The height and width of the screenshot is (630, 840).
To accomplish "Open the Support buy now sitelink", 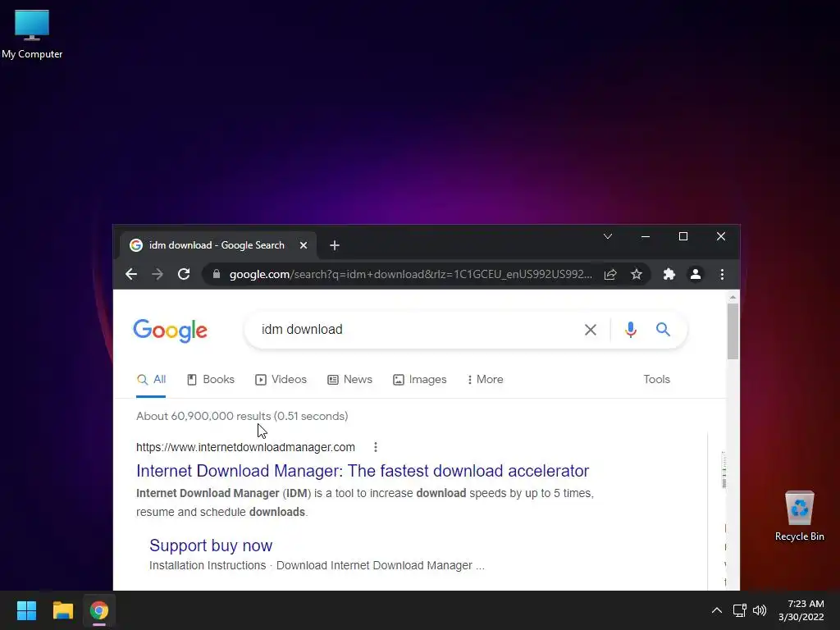I will click(x=211, y=546).
